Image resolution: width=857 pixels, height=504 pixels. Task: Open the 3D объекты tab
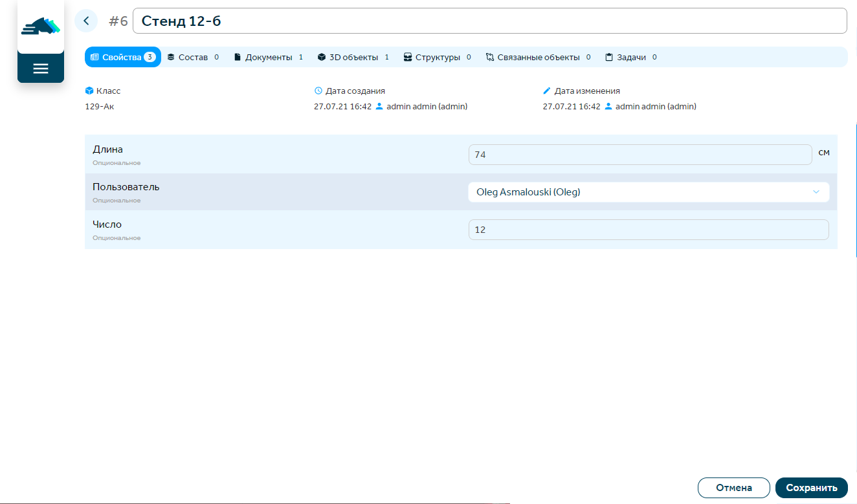353,57
